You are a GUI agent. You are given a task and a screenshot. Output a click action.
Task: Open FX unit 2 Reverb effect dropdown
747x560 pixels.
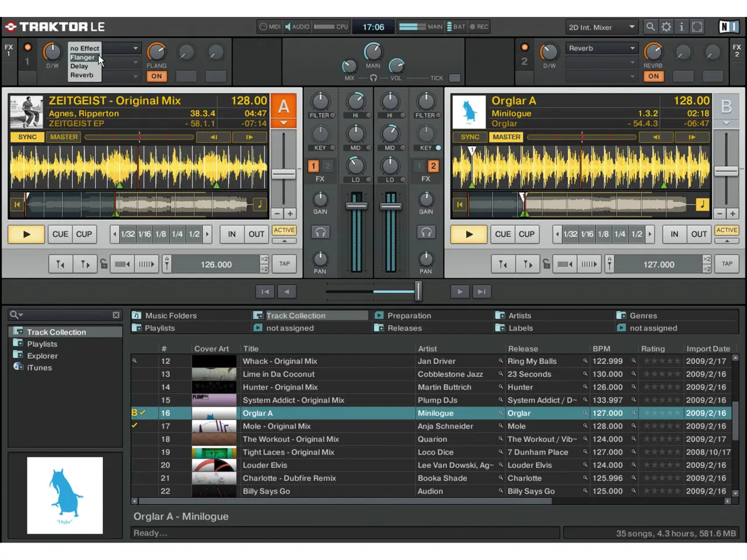coord(602,48)
